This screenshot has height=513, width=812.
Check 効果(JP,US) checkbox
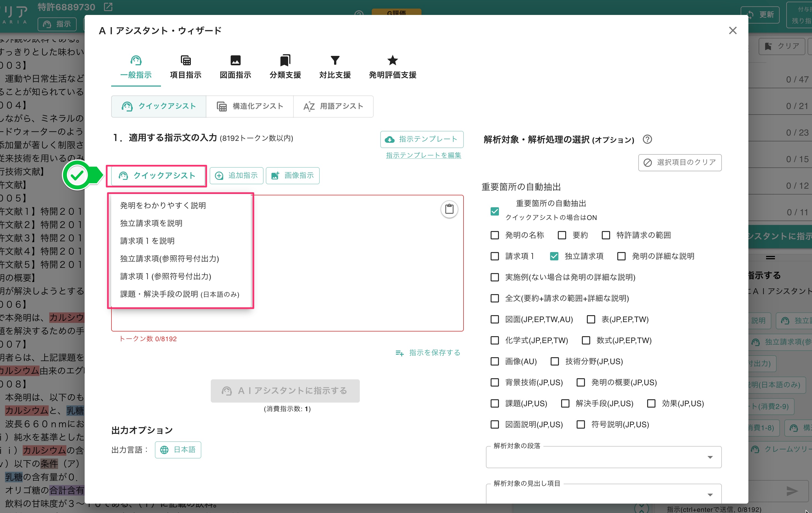tap(651, 403)
